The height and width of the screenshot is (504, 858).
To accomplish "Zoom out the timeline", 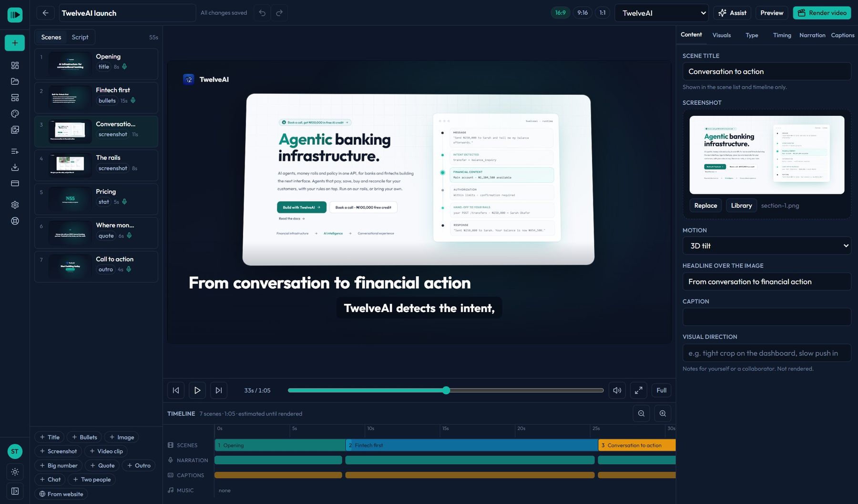I will 641,413.
